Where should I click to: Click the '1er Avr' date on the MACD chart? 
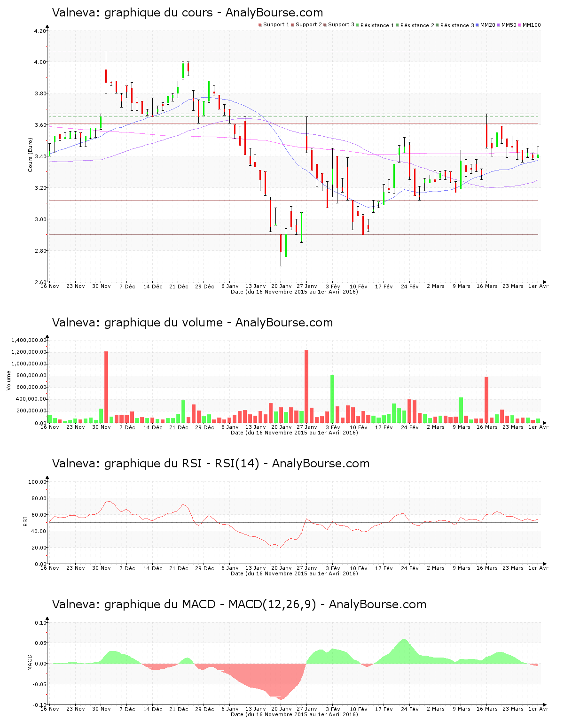(538, 709)
